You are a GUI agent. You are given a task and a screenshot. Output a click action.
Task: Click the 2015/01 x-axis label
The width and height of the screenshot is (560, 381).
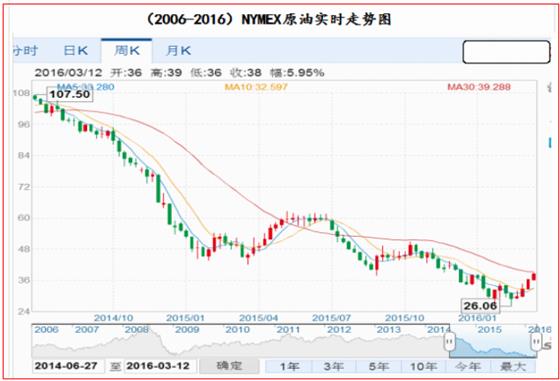[185, 318]
